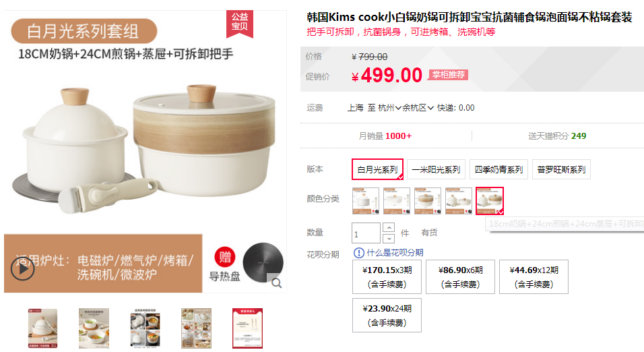Click the 掌柜推荐 tag
Image resolution: width=644 pixels, height=352 pixels.
coord(448,75)
